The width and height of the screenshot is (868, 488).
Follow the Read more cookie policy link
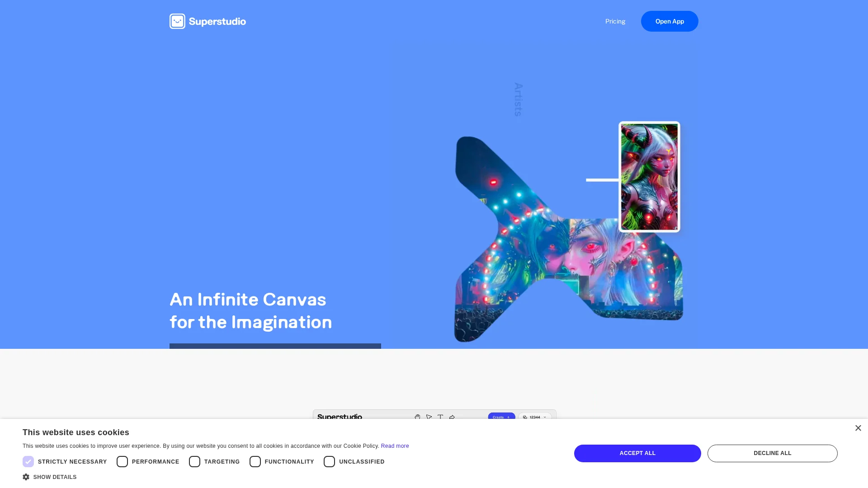click(395, 446)
